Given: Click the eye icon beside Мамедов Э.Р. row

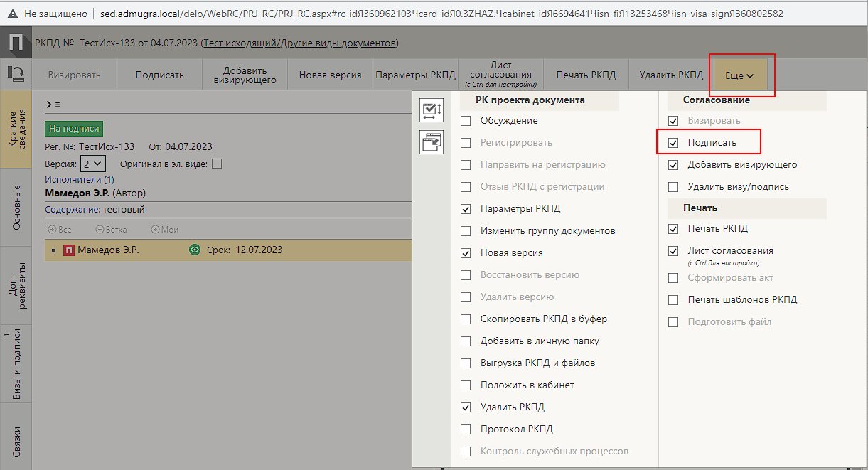Looking at the screenshot, I should pos(195,250).
